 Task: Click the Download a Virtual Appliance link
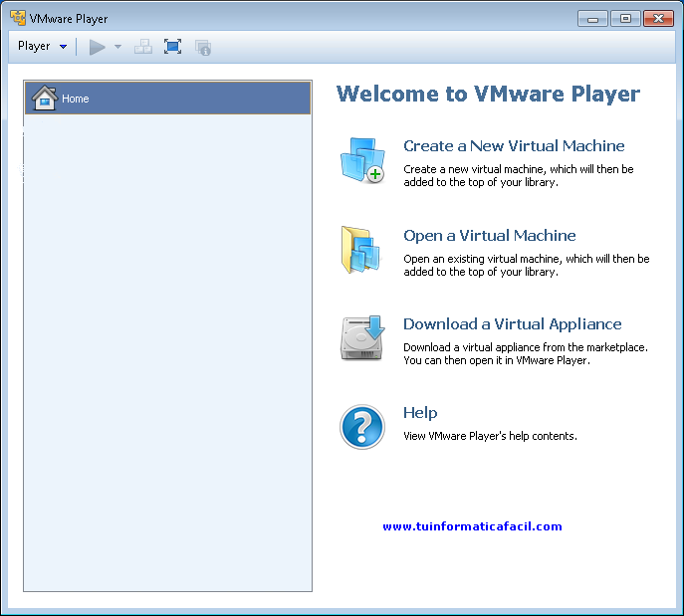click(512, 323)
